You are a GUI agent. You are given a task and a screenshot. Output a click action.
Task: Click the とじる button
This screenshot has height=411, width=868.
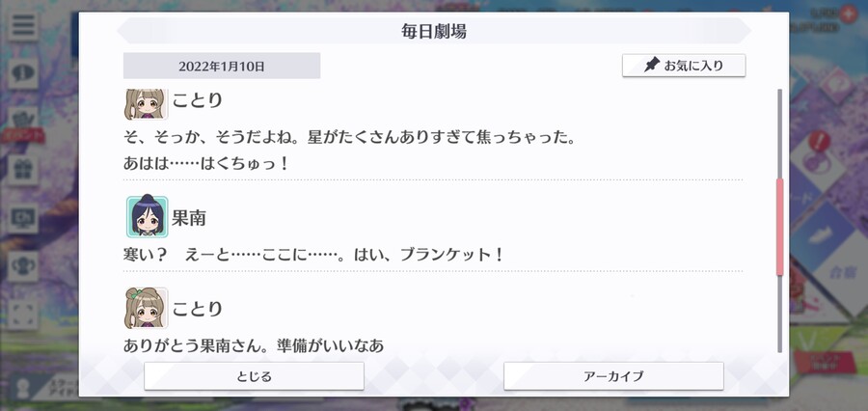(254, 376)
